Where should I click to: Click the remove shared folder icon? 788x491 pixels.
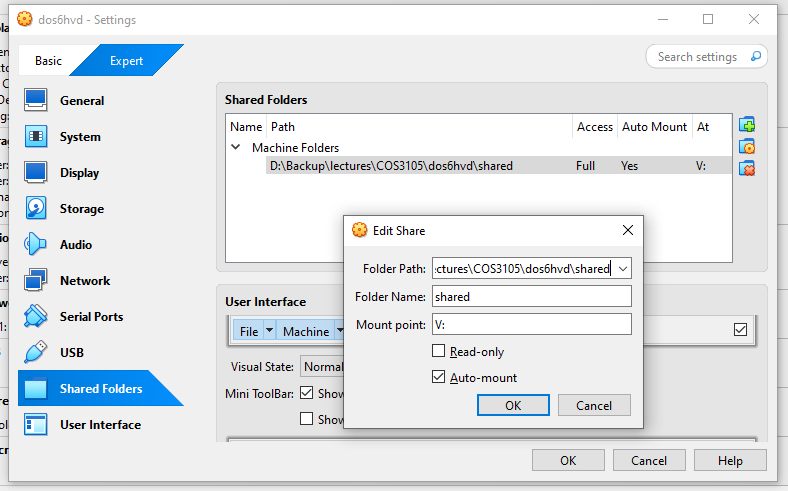[x=747, y=168]
